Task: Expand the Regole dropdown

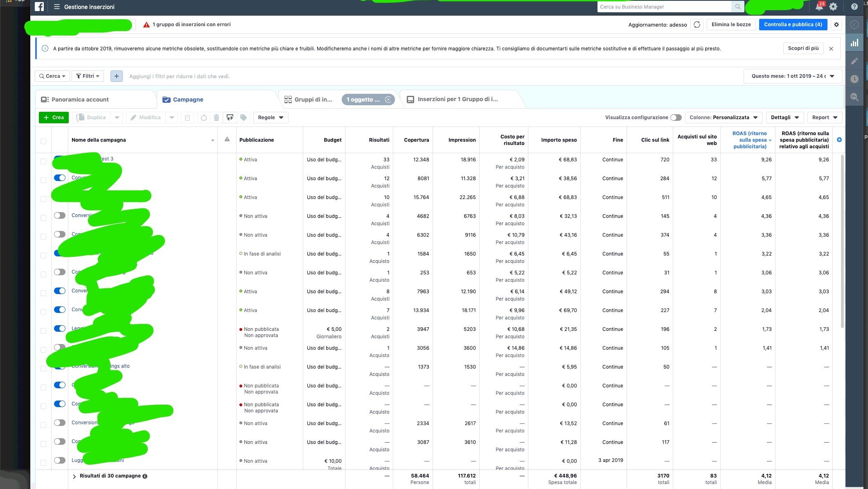Action: [x=271, y=118]
